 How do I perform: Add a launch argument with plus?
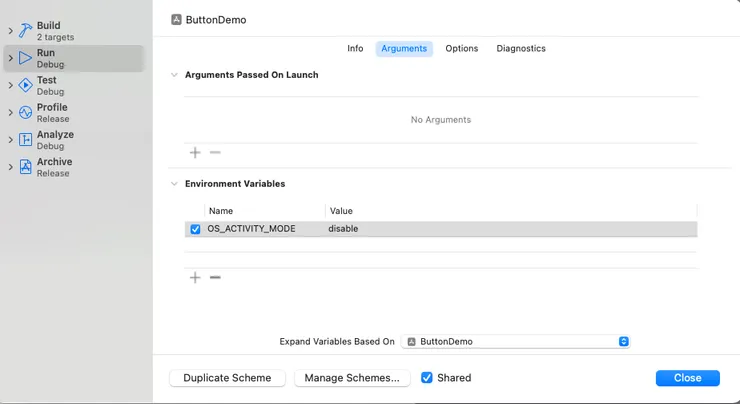pyautogui.click(x=195, y=153)
